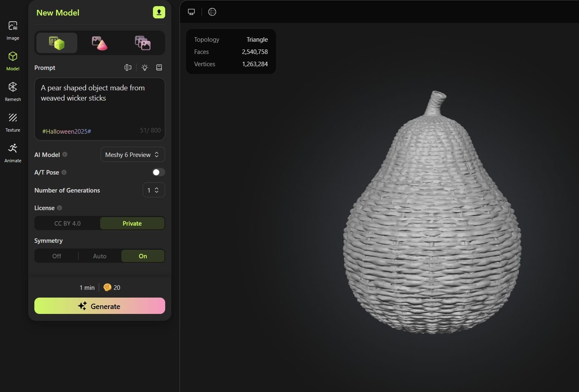Click the green upload icon button

click(159, 12)
